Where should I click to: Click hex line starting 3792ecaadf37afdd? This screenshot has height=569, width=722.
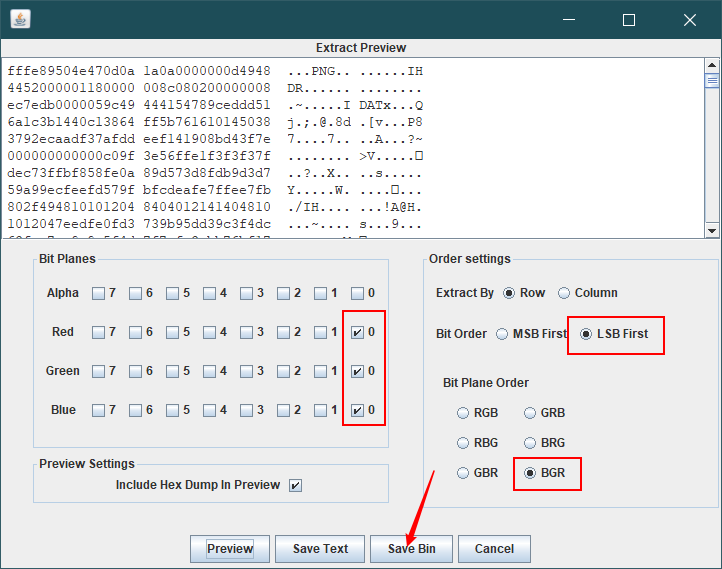click(215, 139)
